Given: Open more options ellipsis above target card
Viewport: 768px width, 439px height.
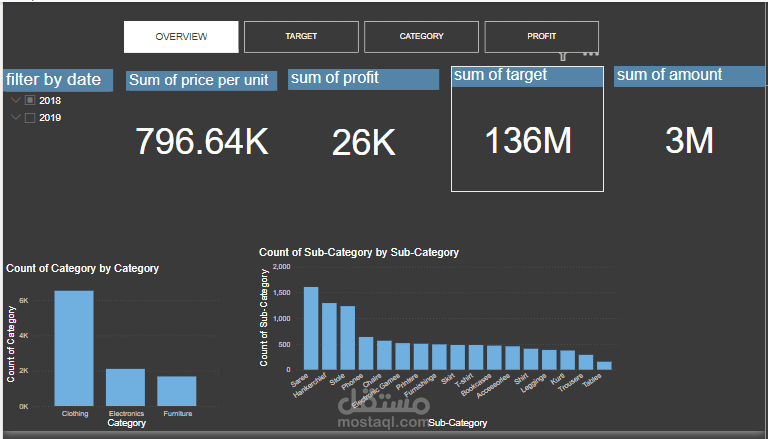Looking at the screenshot, I should [x=591, y=54].
